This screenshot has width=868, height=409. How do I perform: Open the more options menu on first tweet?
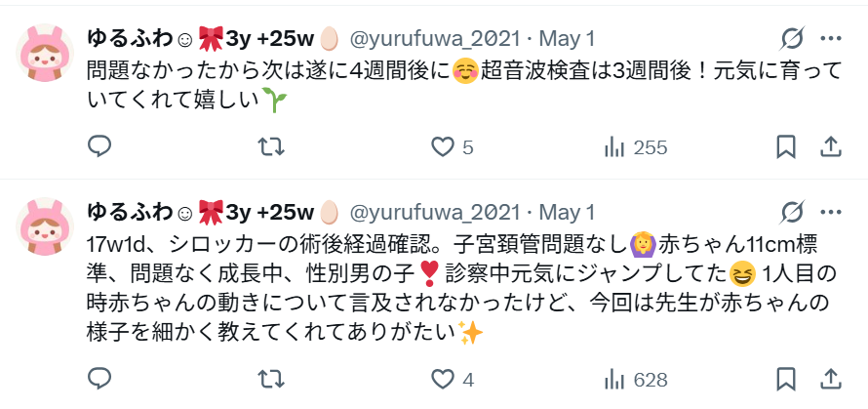click(x=831, y=39)
